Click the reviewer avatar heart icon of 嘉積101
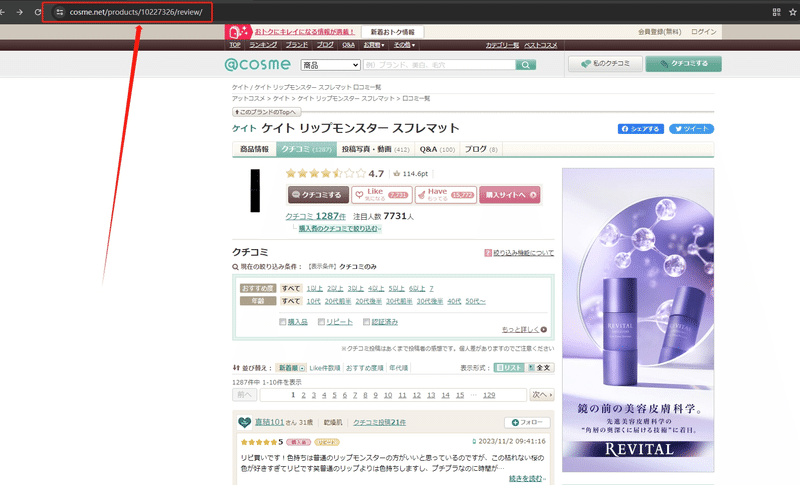 tap(244, 422)
